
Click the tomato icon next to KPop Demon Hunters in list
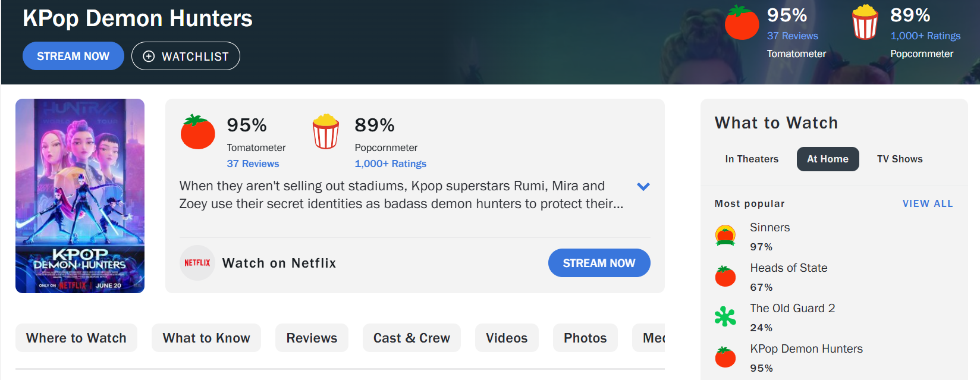pos(725,357)
